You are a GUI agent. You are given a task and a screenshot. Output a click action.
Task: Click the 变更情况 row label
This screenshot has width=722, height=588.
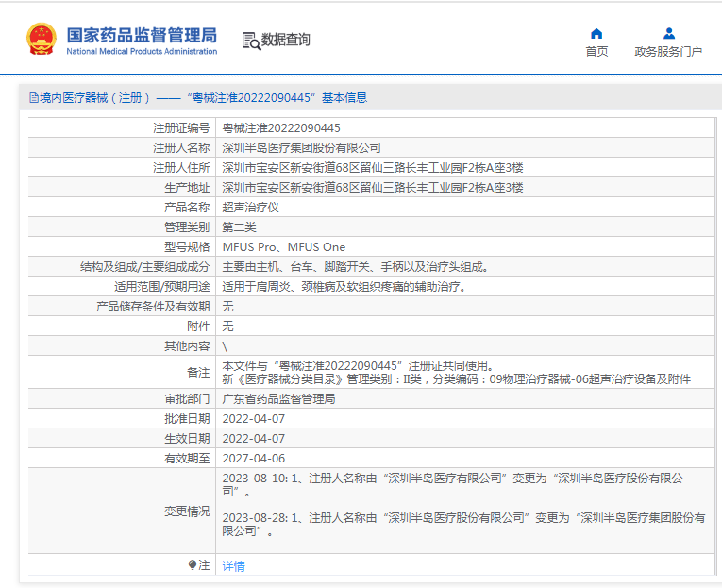point(187,512)
